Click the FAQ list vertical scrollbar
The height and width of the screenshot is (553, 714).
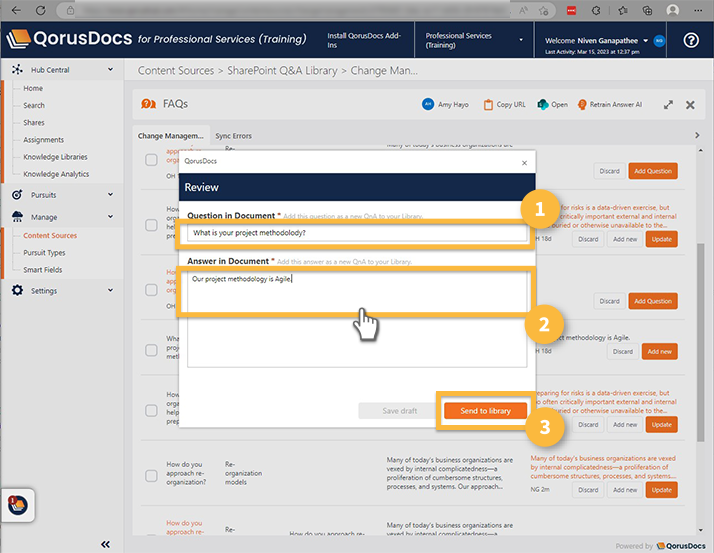click(700, 342)
